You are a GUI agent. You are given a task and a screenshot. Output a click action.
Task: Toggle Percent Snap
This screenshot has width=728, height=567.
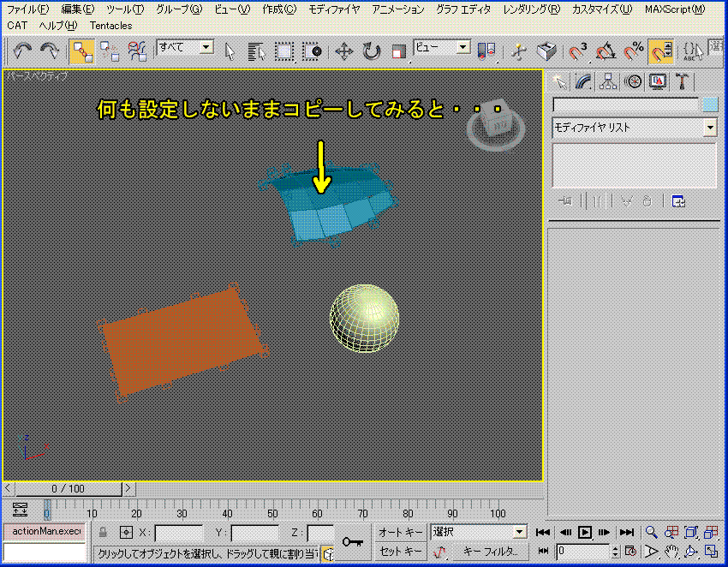point(633,51)
